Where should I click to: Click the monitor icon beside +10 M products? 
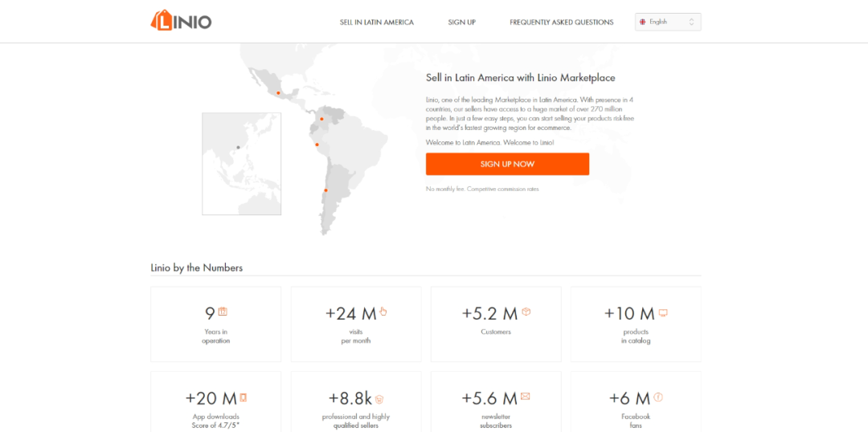click(663, 312)
